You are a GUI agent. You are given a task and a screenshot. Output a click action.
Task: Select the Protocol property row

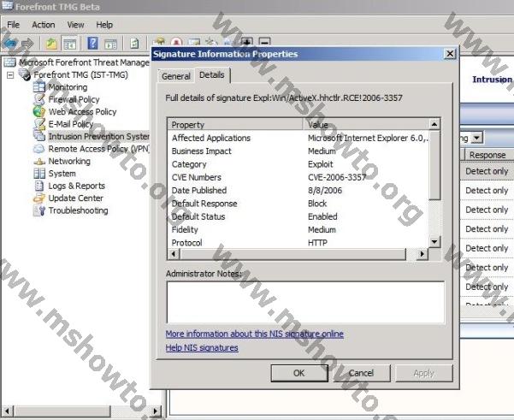tap(298, 243)
